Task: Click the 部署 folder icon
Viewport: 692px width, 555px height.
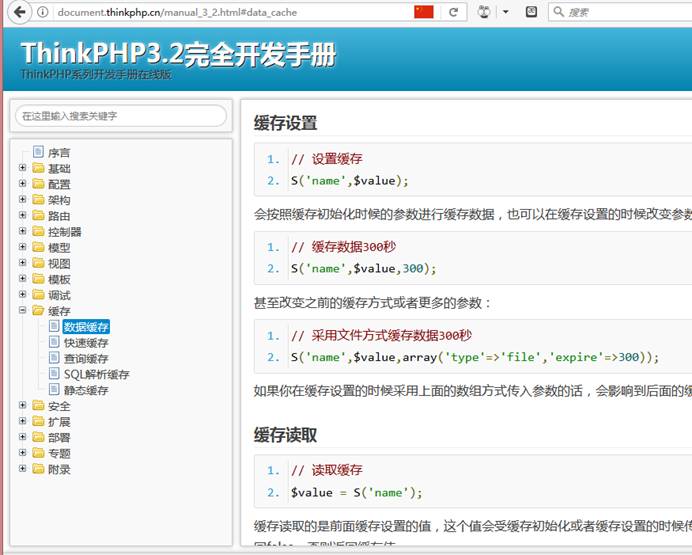Action: 38,437
